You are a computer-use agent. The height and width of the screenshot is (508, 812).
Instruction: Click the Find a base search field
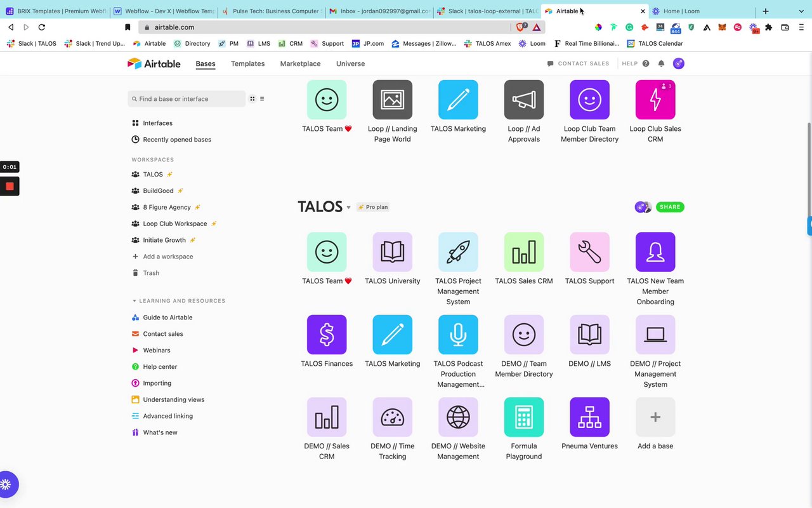[x=187, y=99]
